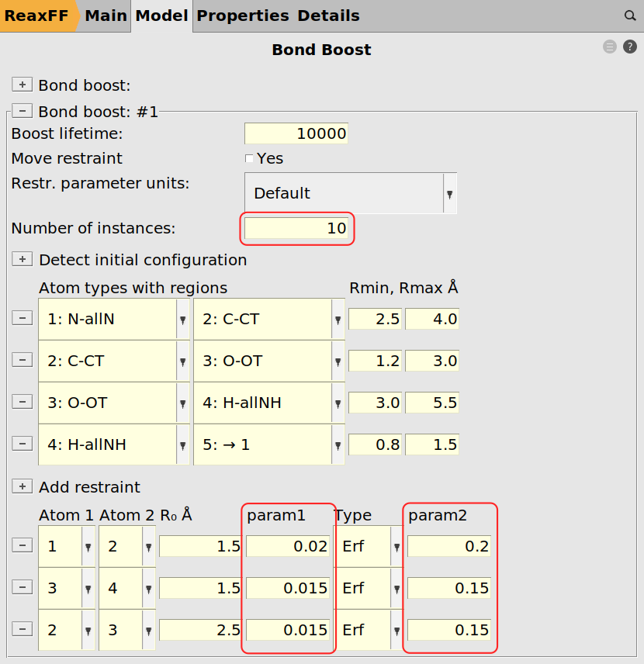644x664 pixels.
Task: Click plus to add restraint
Action: coord(22,486)
